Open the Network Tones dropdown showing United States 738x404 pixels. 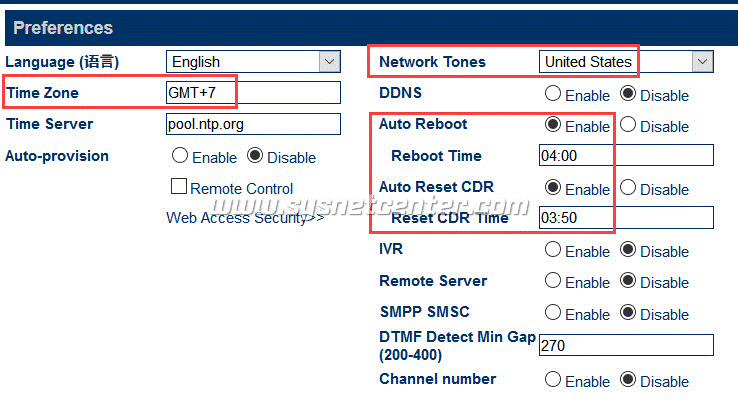[x=626, y=62]
